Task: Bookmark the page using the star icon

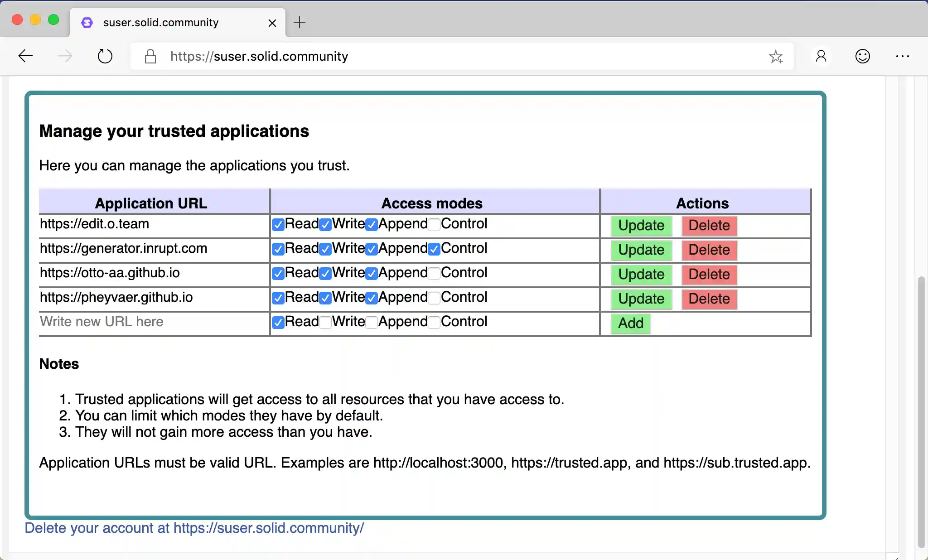Action: click(x=776, y=56)
